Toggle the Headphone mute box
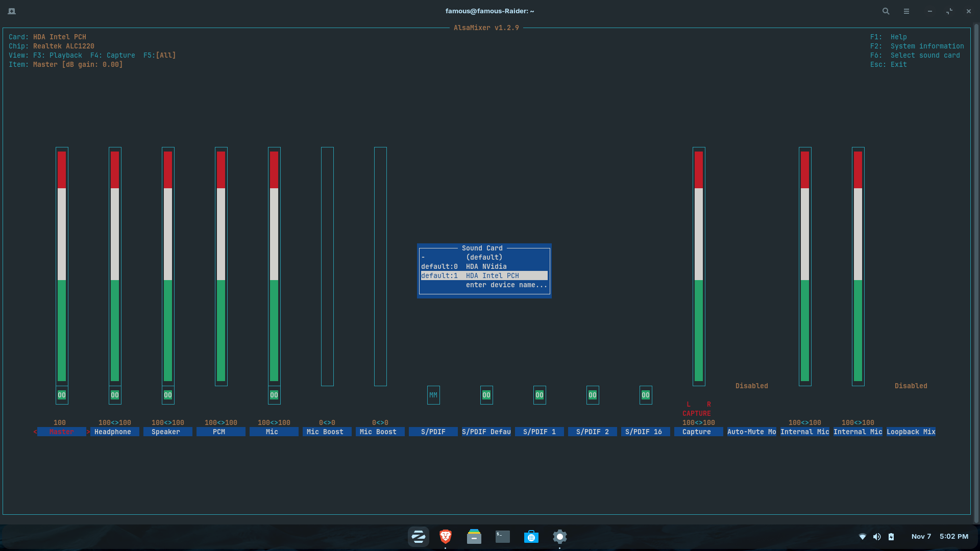The image size is (980, 551). tap(115, 395)
